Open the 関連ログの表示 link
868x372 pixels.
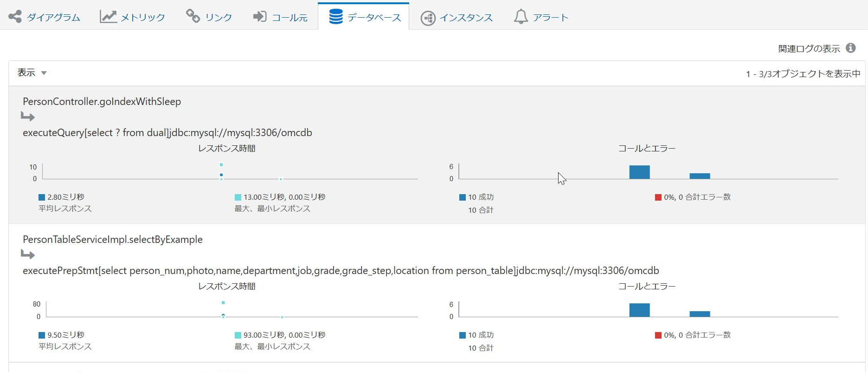pos(809,48)
